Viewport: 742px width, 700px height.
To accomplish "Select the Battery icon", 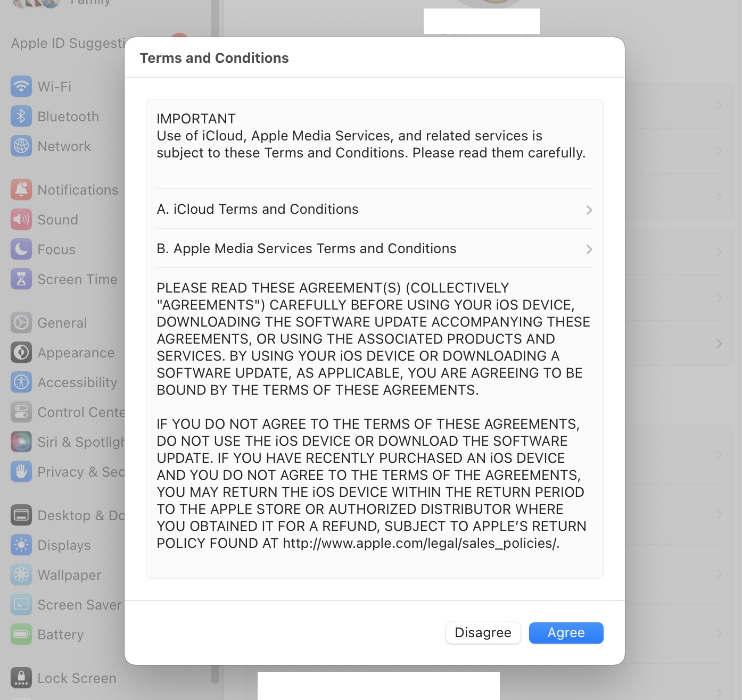I will 21,634.
